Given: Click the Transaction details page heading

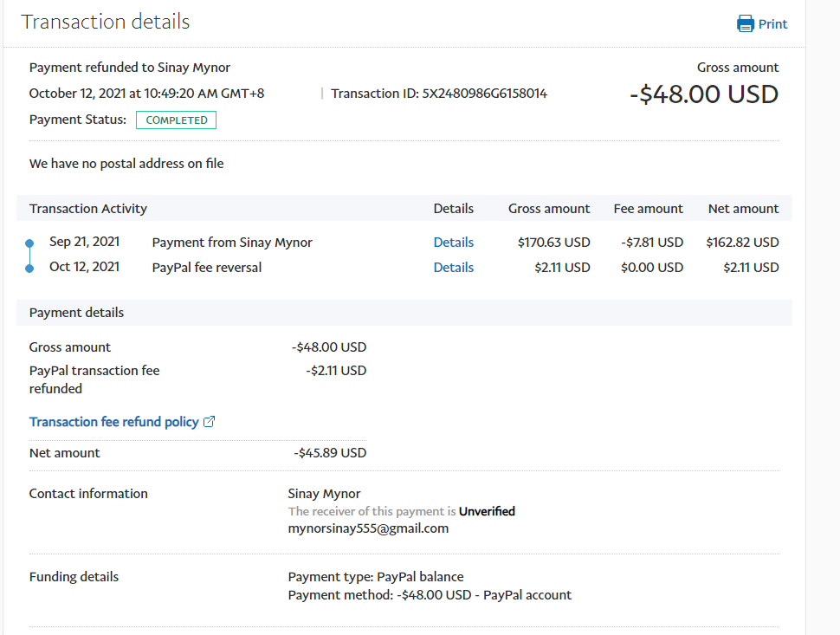Looking at the screenshot, I should pyautogui.click(x=105, y=23).
